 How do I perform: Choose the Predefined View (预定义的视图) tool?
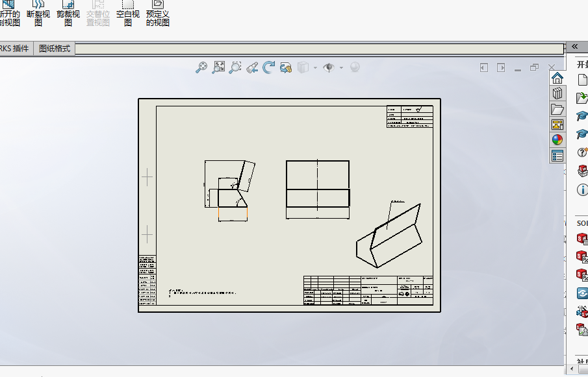(x=157, y=14)
